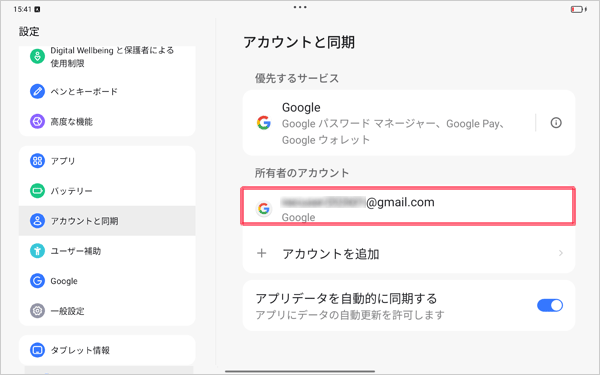Tap the bottom navigation gesture bar

coord(300,371)
